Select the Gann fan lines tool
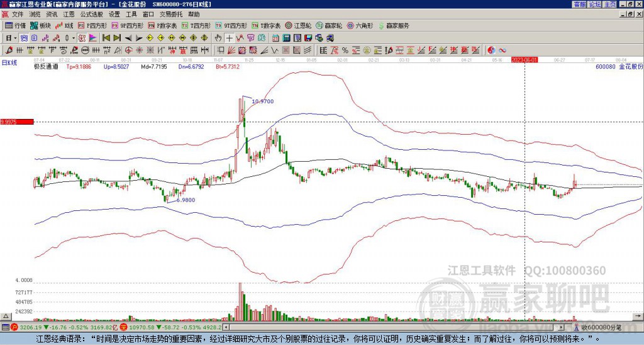Viewport: 644px width, 345px height. pos(231,50)
